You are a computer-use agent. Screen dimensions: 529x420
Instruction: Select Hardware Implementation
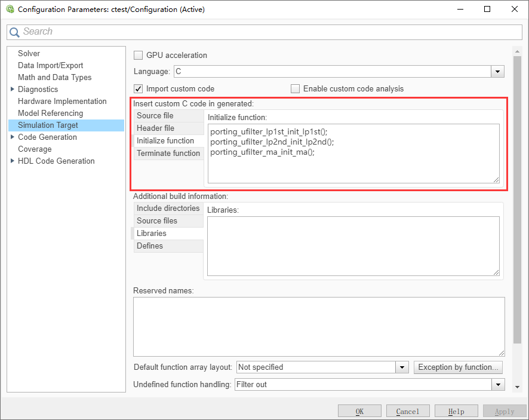pyautogui.click(x=62, y=102)
